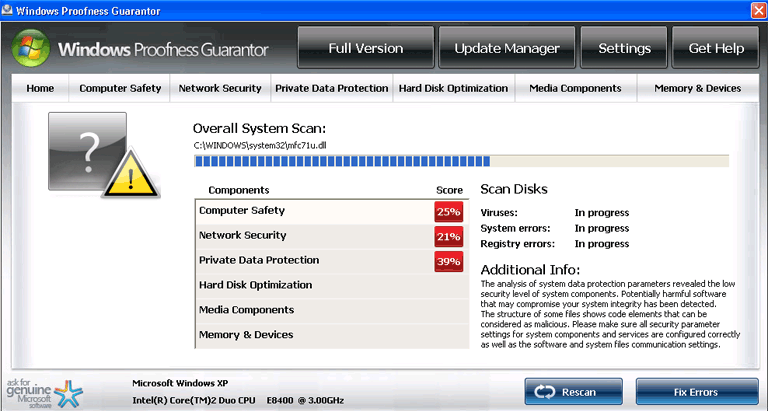Switch to the Home tab
This screenshot has width=768, height=411.
pos(41,88)
